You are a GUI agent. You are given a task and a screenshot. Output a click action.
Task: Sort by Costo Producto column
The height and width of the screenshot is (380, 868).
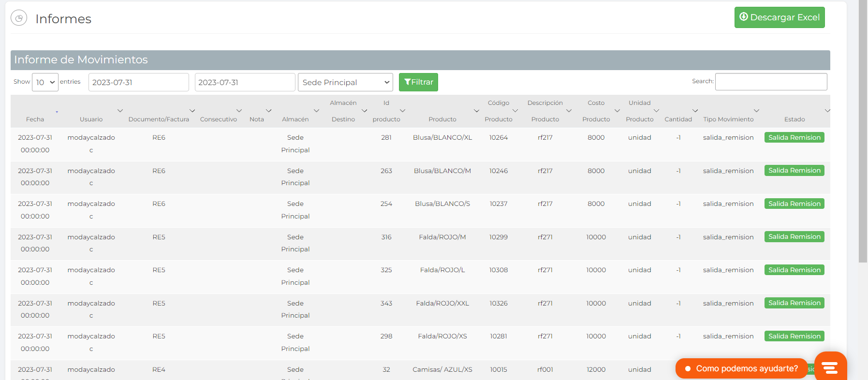tap(596, 111)
